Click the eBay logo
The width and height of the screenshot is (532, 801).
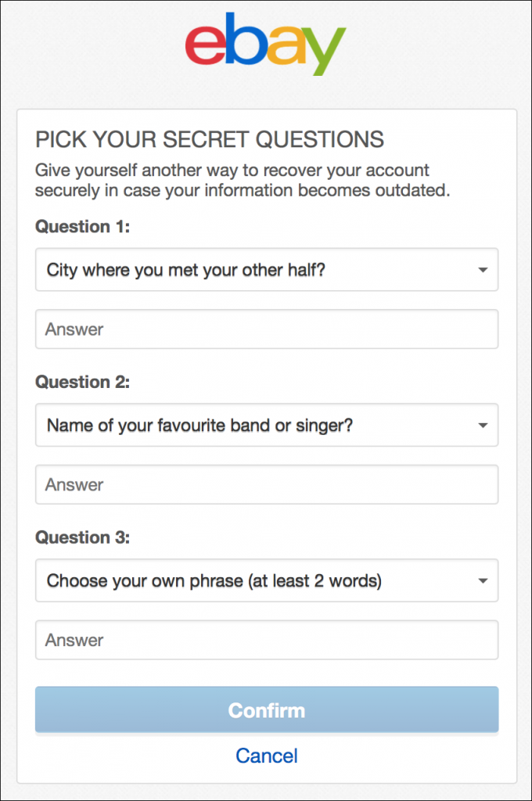tap(266, 45)
